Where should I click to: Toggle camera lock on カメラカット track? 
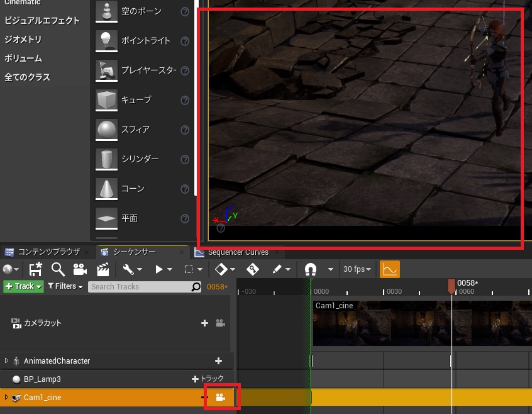(x=221, y=323)
